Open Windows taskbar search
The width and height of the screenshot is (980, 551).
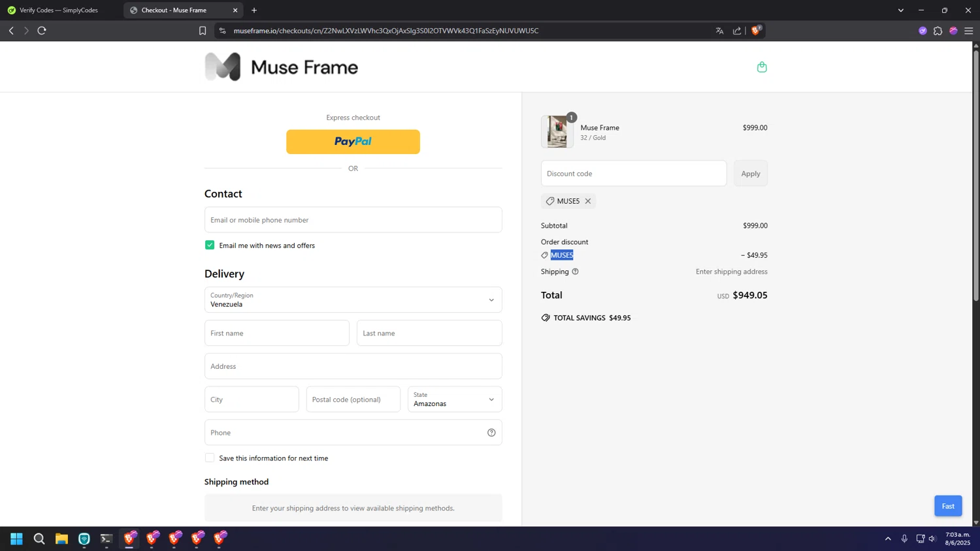point(39,539)
